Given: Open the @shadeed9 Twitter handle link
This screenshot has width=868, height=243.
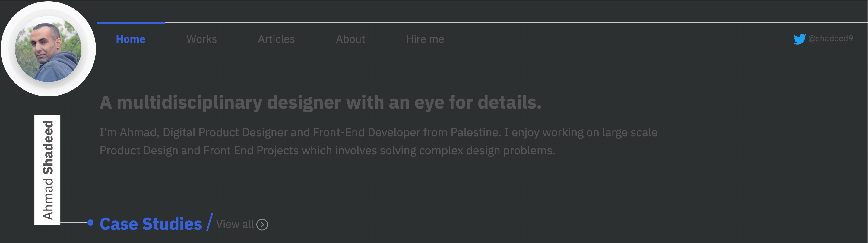Looking at the screenshot, I should coord(831,38).
